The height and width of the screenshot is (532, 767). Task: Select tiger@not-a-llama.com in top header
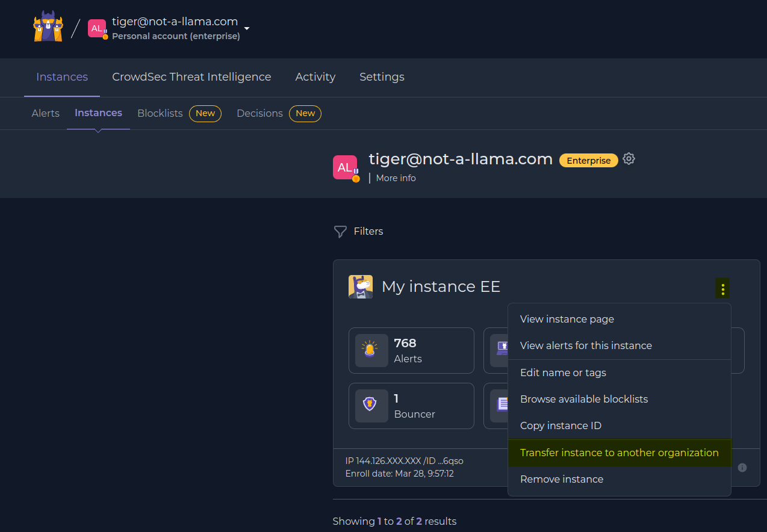[x=175, y=22]
